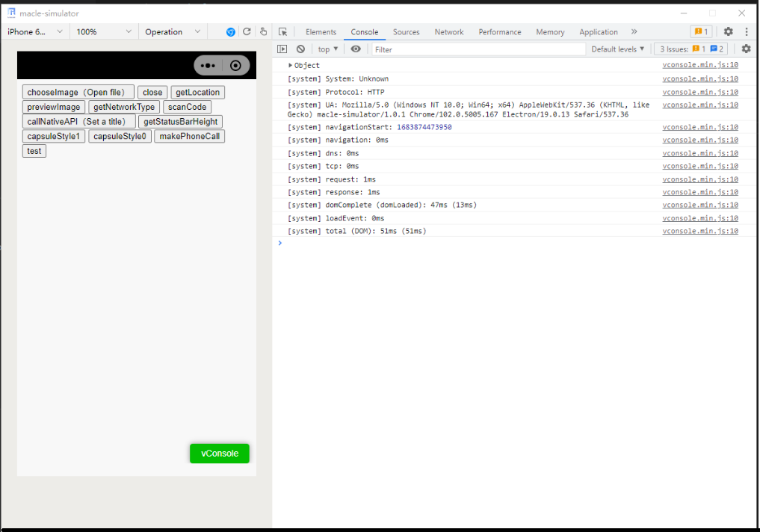Image resolution: width=760 pixels, height=532 pixels.
Task: Open the customize DevTools three-dot menu
Action: pyautogui.click(x=747, y=31)
